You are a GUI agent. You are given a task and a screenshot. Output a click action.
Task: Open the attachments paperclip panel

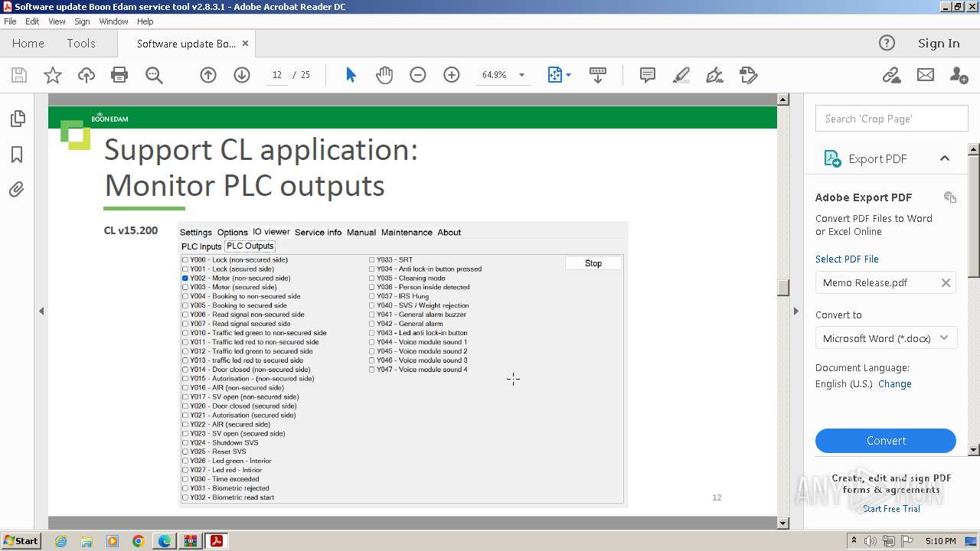(17, 189)
